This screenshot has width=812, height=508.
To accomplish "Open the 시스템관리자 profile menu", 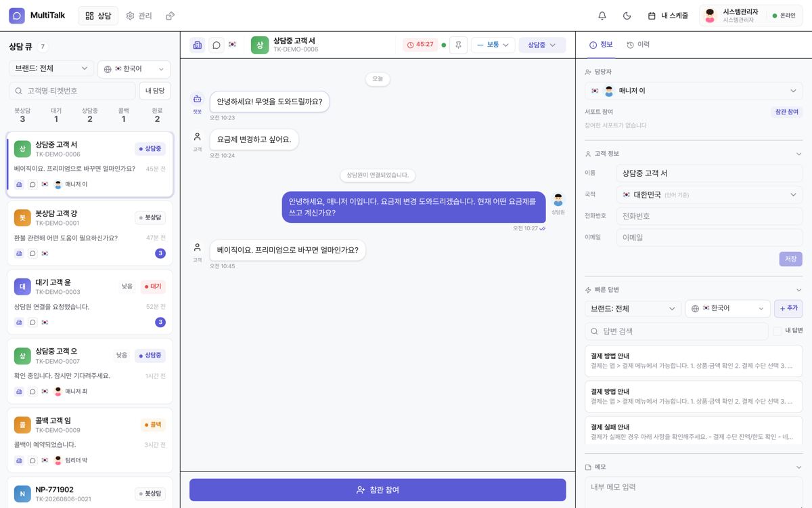I will coord(750,16).
